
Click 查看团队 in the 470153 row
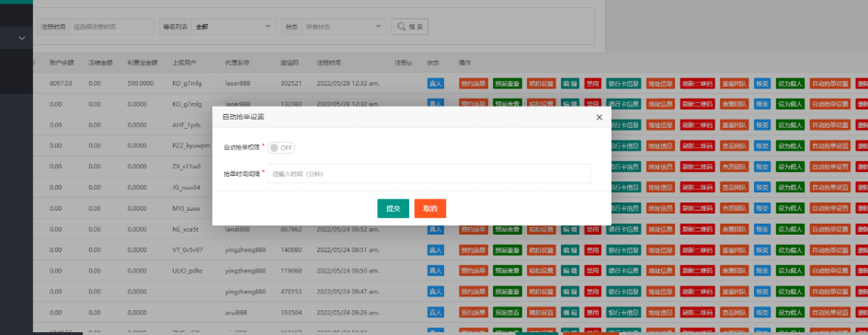734,292
